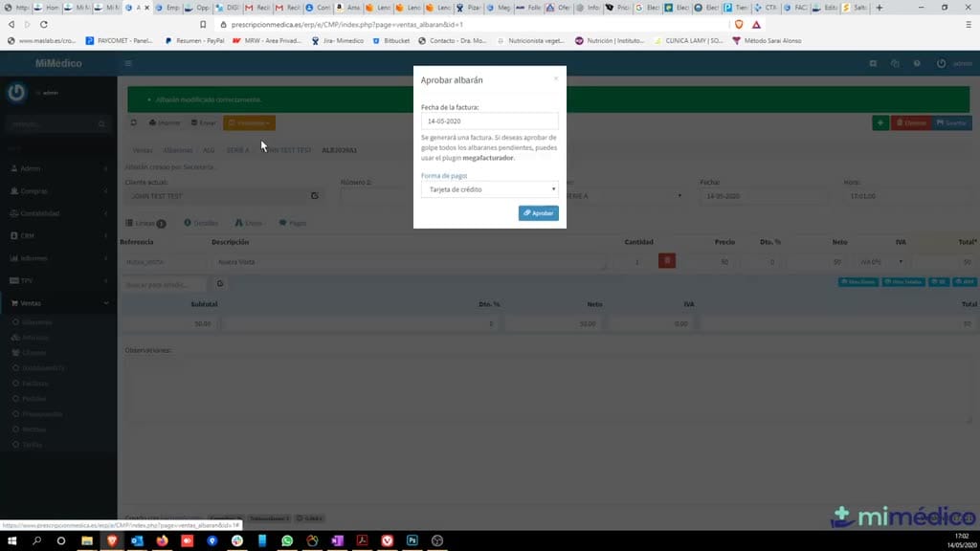
Task: Click the green plus new button
Action: tap(880, 123)
